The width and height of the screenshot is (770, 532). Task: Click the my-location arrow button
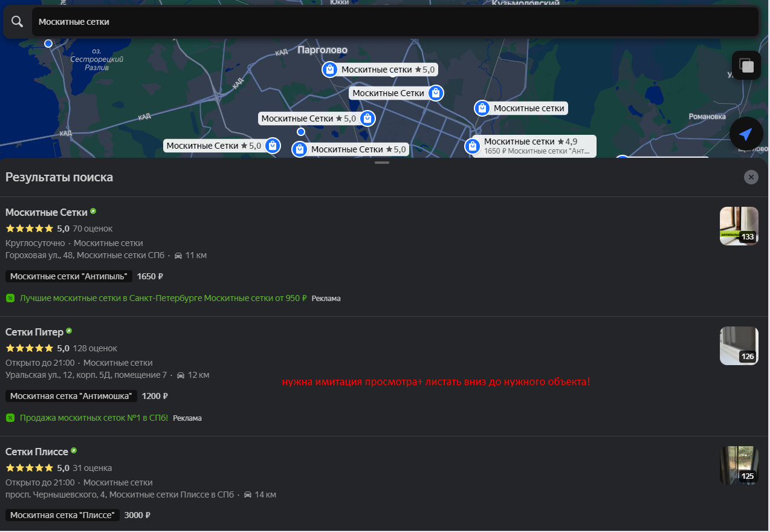point(746,134)
